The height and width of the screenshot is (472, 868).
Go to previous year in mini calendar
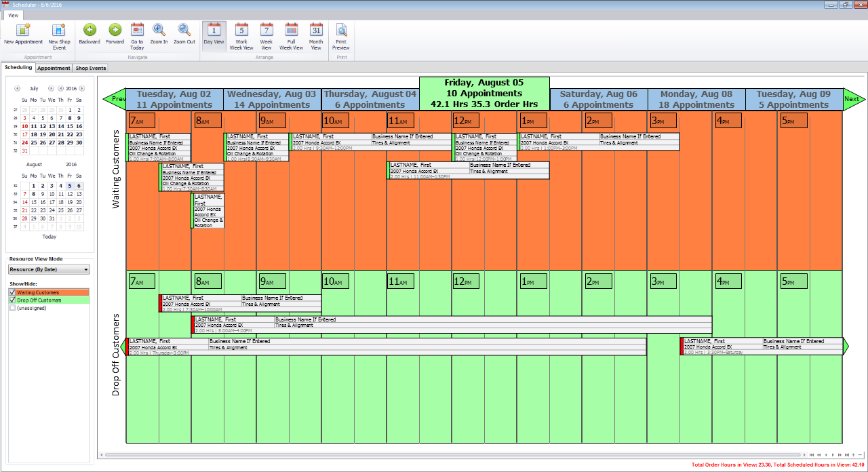click(x=60, y=88)
